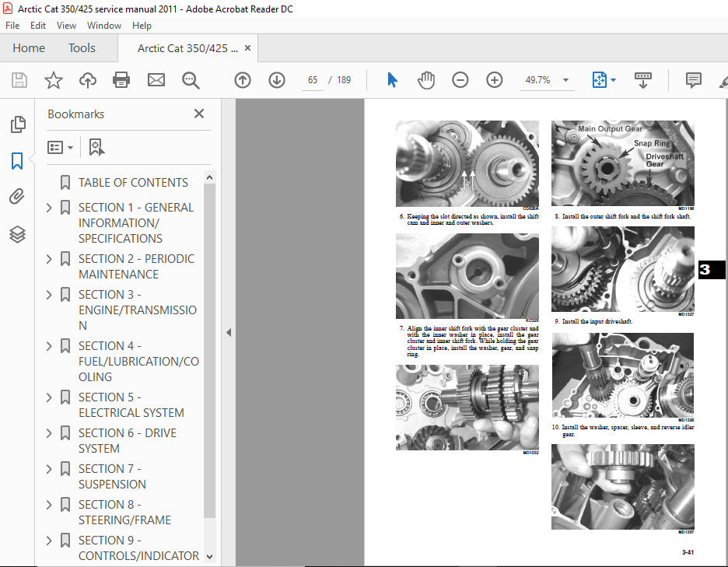Jump to SECTION 6 - DRIVE SYSTEM bookmark
This screenshot has height=567, width=728.
pos(128,441)
